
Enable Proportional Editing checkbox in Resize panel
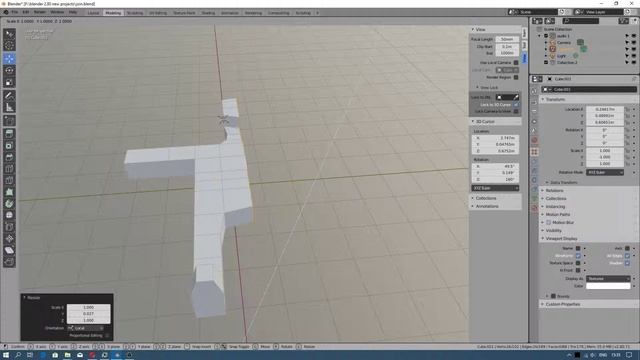107,336
